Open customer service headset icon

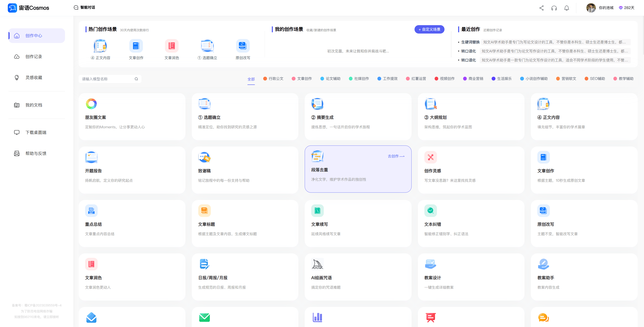click(x=554, y=8)
